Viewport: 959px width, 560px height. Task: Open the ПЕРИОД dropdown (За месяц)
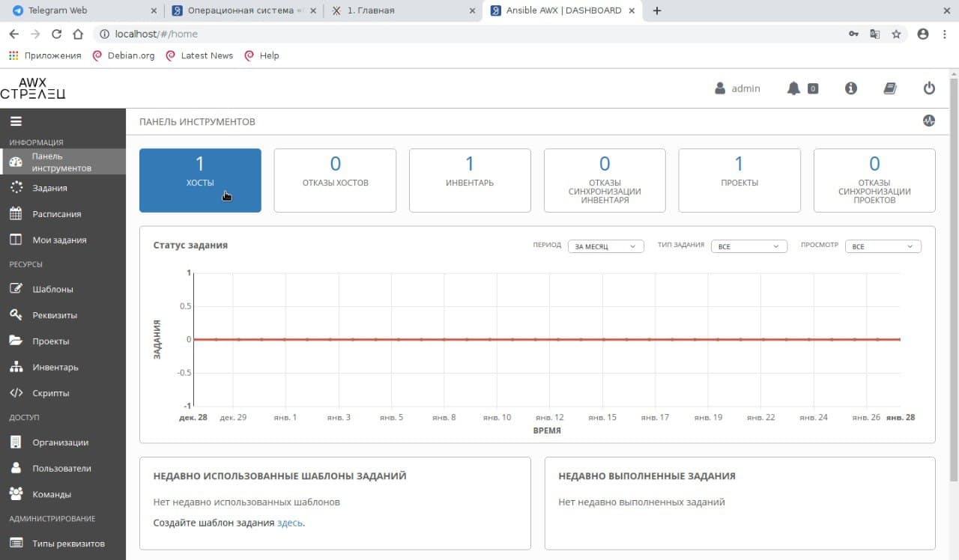pos(605,246)
